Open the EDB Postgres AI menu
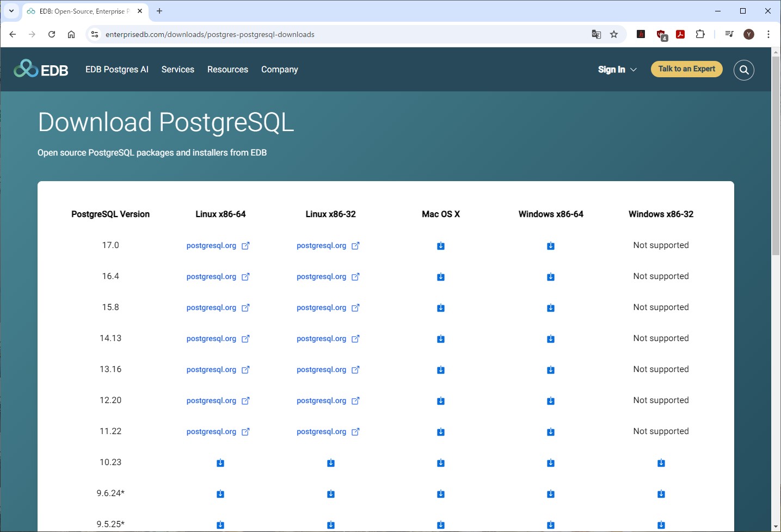The width and height of the screenshot is (781, 532). pyautogui.click(x=116, y=70)
